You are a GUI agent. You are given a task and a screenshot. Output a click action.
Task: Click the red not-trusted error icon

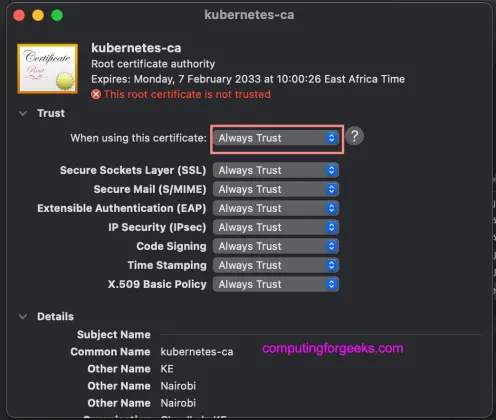click(96, 94)
